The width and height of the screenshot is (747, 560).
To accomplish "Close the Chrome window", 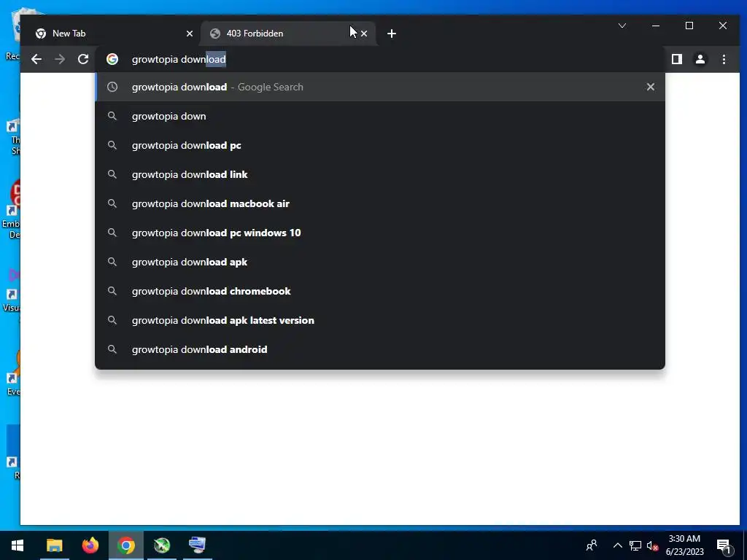I will (x=723, y=26).
